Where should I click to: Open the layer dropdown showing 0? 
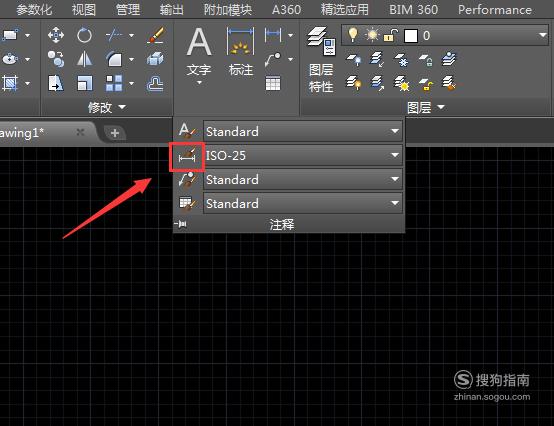pos(445,35)
